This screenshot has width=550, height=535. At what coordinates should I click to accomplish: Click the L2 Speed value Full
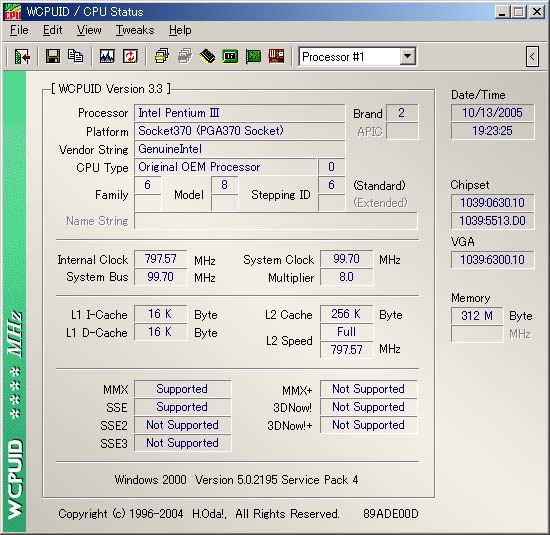347,332
